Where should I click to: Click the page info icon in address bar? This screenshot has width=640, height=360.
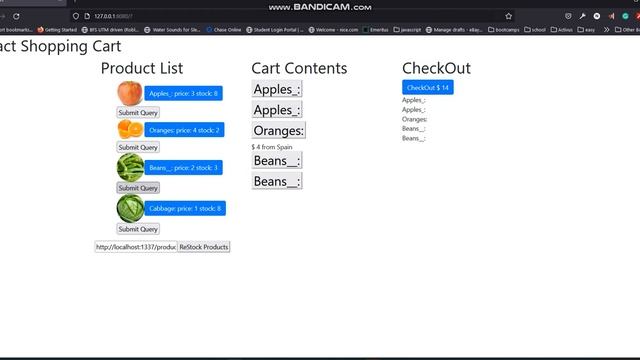[87, 16]
